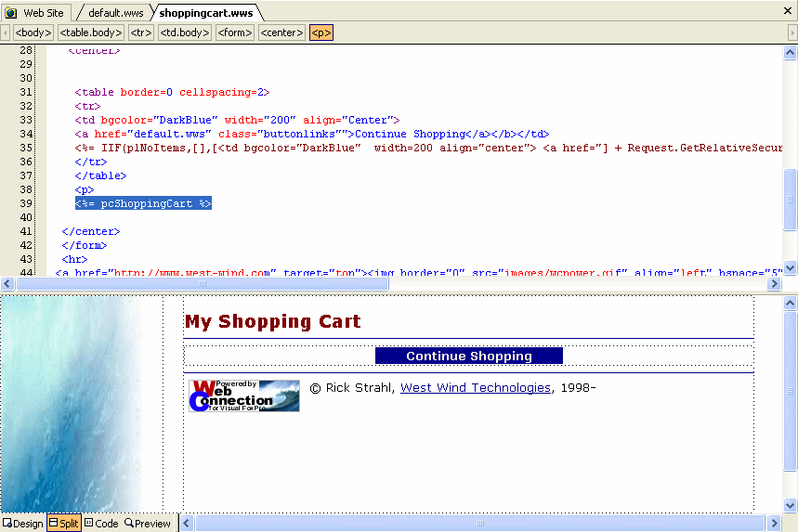
Task: Select the <table.body> tag breadcrumb
Action: 91,32
